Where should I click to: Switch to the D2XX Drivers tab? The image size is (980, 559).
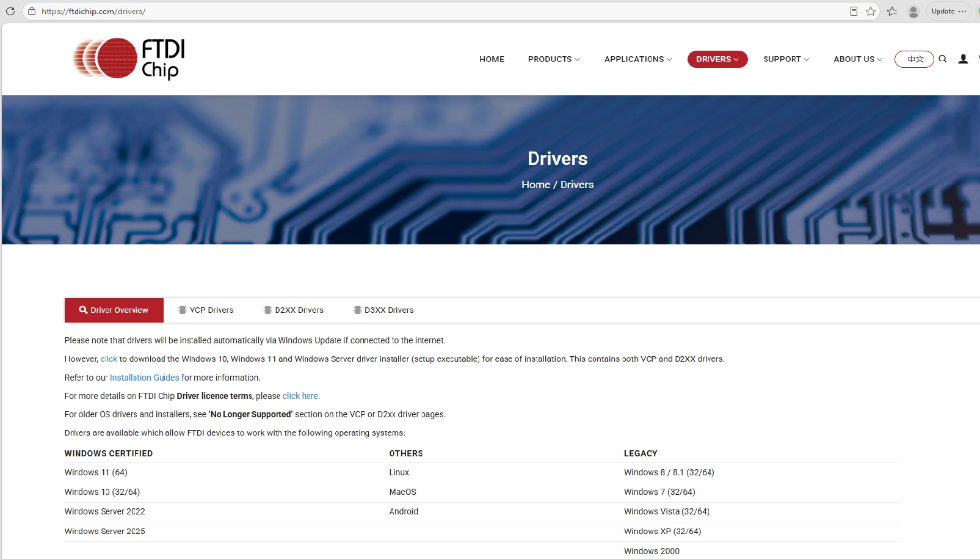pyautogui.click(x=294, y=310)
